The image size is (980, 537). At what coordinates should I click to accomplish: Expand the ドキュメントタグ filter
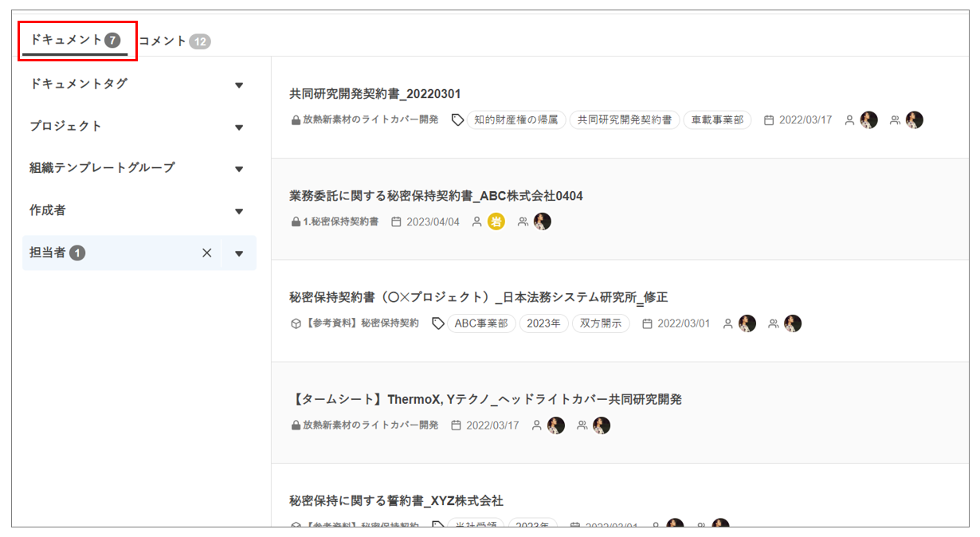coord(239,84)
